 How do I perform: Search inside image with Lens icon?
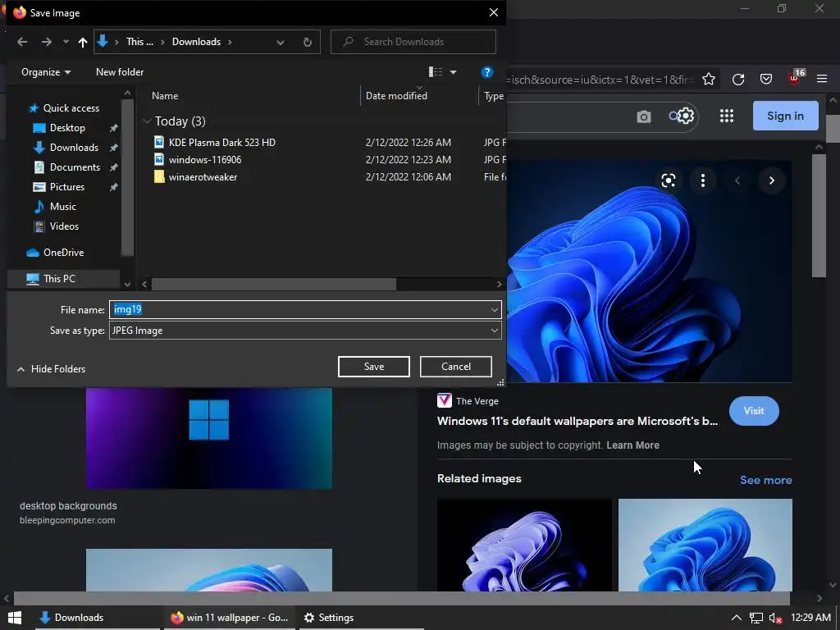[668, 180]
